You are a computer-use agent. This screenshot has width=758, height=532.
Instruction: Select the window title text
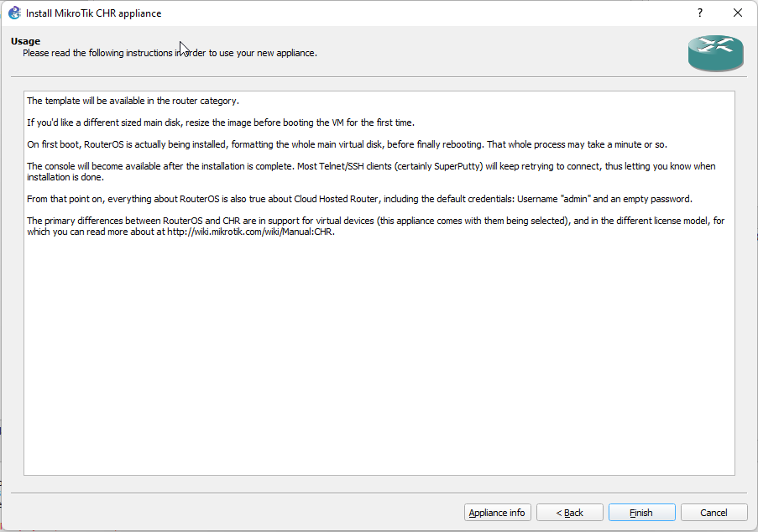coord(94,13)
